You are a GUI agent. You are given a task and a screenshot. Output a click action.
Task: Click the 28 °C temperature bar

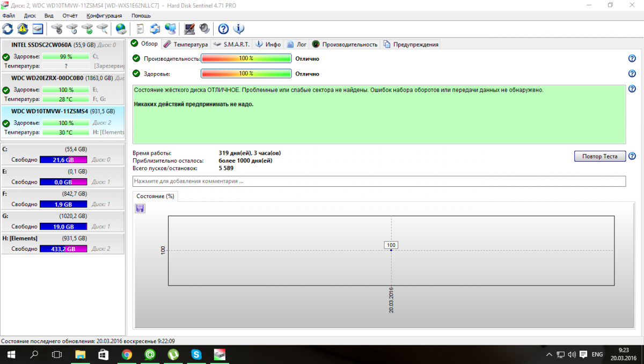(66, 99)
